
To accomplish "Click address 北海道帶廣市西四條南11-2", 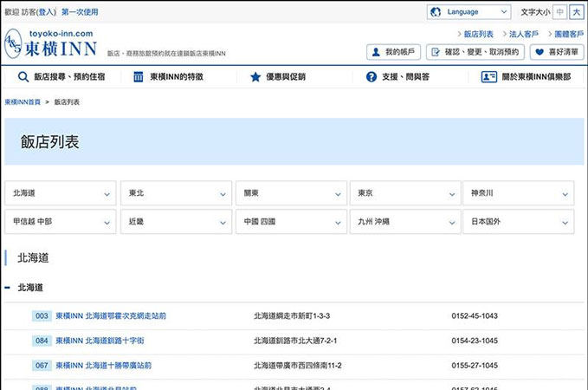I will coord(298,366).
